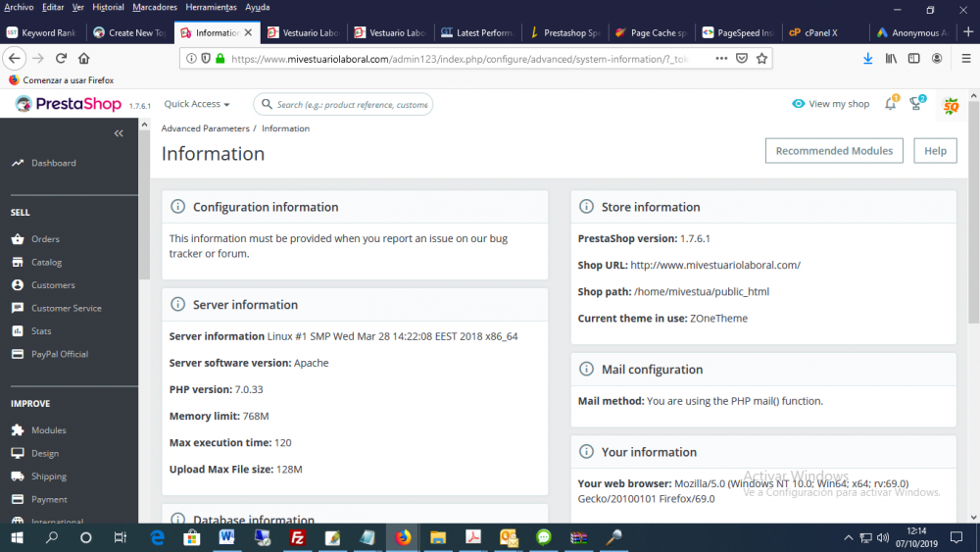Open Word from the taskbar
Image resolution: width=980 pixels, height=552 pixels.
tap(226, 537)
